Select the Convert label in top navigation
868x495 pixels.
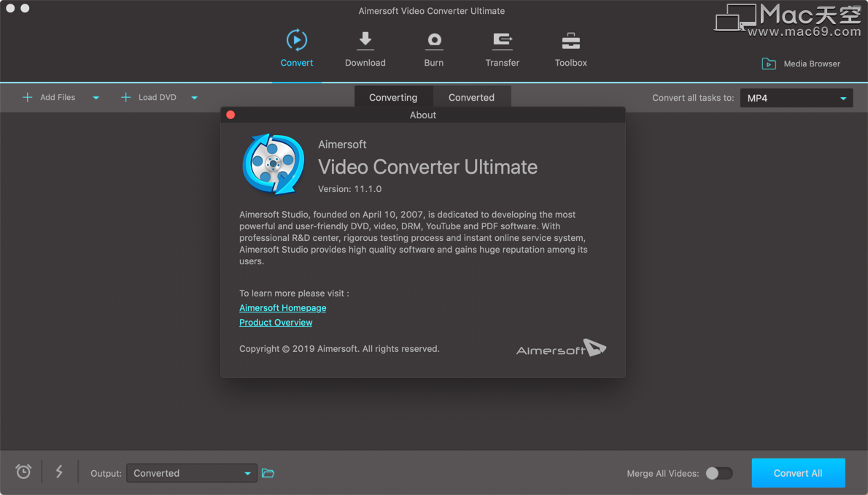(x=297, y=63)
